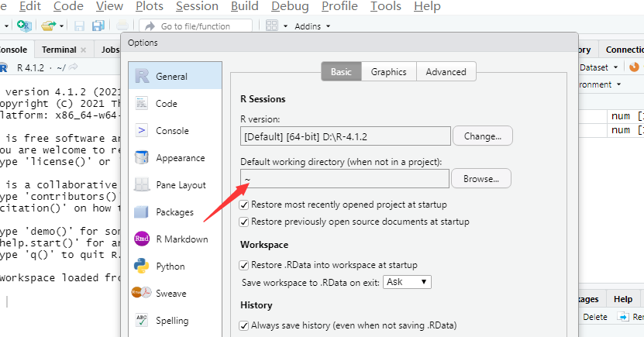Image resolution: width=644 pixels, height=337 pixels.
Task: Open the Save workspace on exit dropdown
Action: pos(407,282)
